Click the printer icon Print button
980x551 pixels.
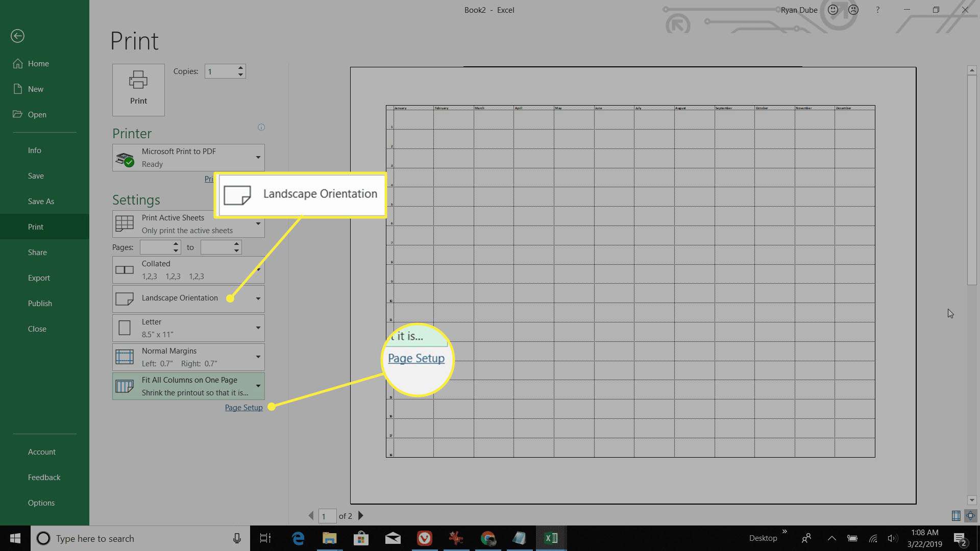[138, 90]
